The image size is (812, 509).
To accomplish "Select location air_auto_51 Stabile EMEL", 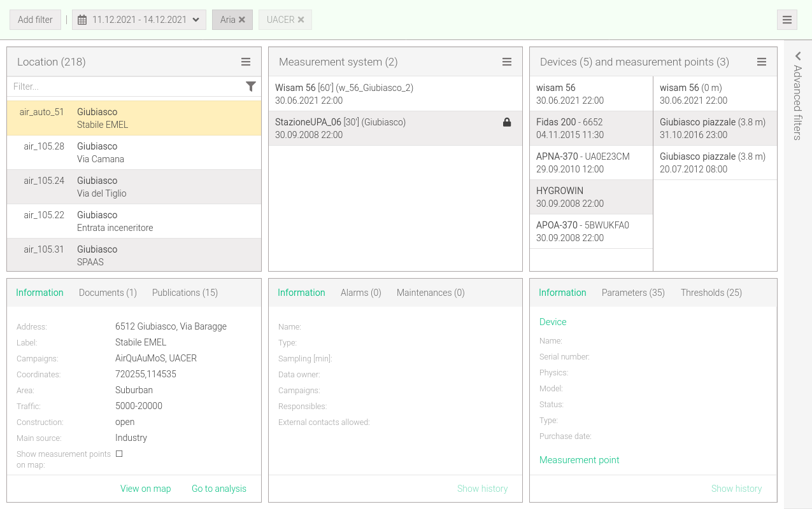I will 134,118.
